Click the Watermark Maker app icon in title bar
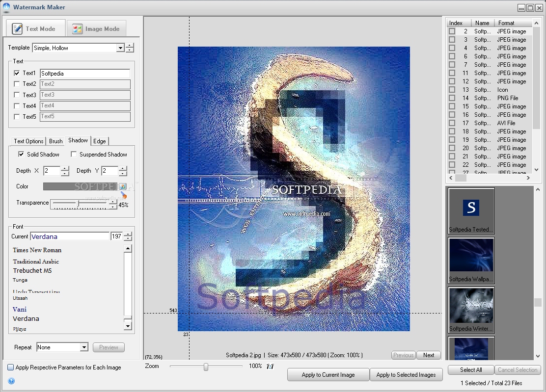The height and width of the screenshot is (392, 546). 6,7
